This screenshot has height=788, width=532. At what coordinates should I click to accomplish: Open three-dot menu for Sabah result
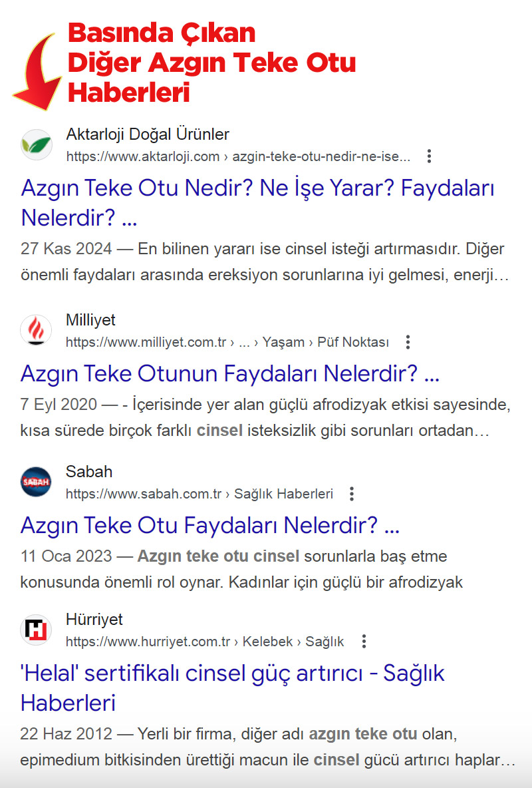[352, 494]
